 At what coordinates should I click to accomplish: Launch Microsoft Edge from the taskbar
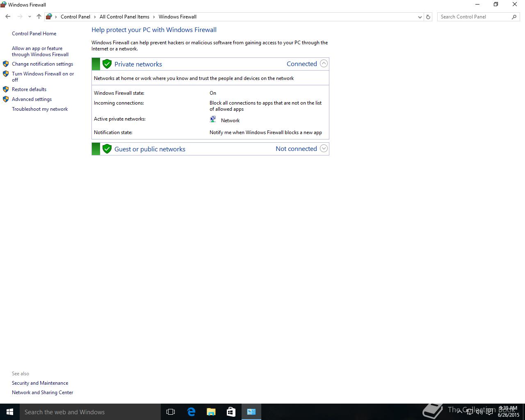coord(191,412)
